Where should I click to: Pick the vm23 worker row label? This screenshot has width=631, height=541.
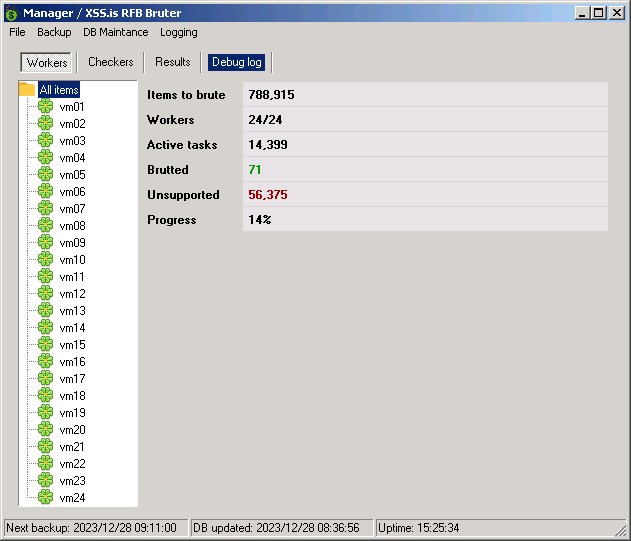click(72, 481)
